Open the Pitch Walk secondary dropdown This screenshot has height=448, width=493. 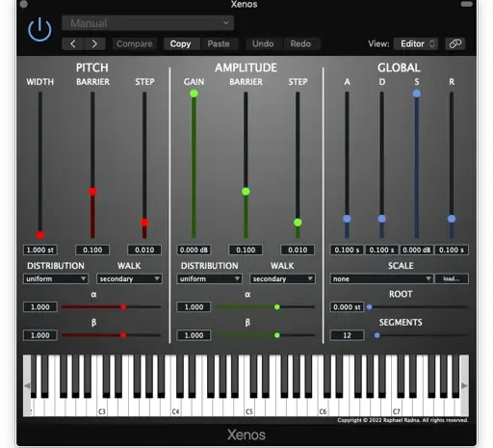coord(129,278)
